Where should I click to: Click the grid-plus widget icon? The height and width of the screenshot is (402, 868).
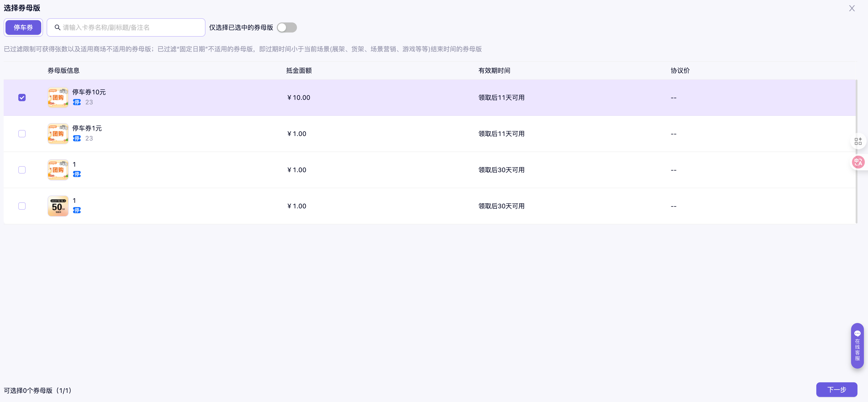pyautogui.click(x=858, y=141)
